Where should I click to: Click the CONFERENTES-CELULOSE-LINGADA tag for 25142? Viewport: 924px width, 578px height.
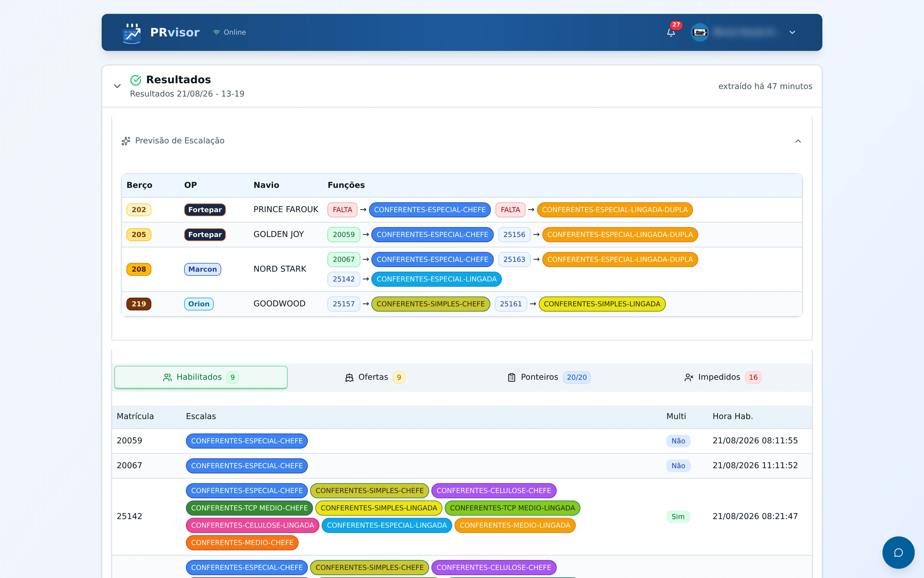pos(252,526)
